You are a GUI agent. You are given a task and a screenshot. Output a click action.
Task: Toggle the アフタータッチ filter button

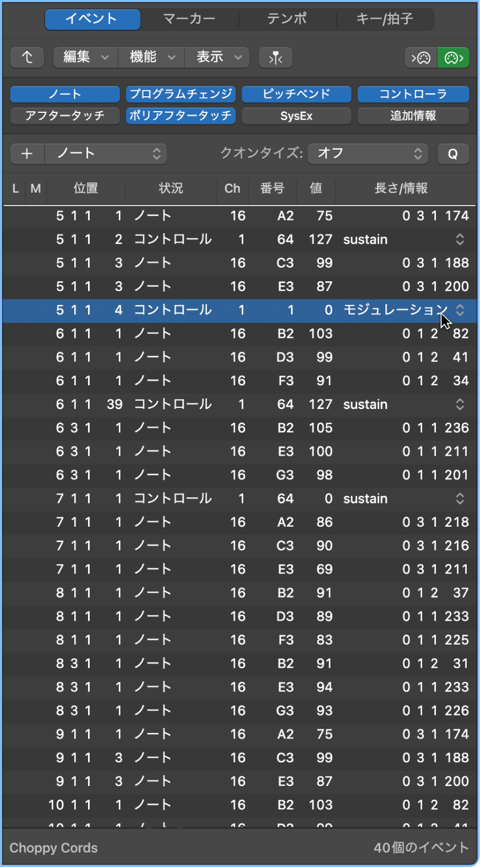click(64, 116)
